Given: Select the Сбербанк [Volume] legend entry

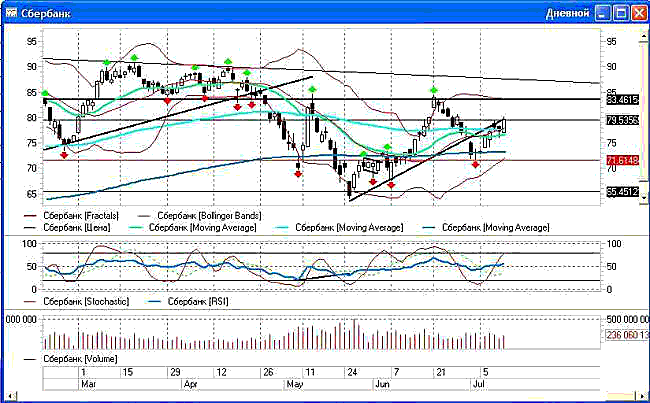Looking at the screenshot, I should pos(71,359).
